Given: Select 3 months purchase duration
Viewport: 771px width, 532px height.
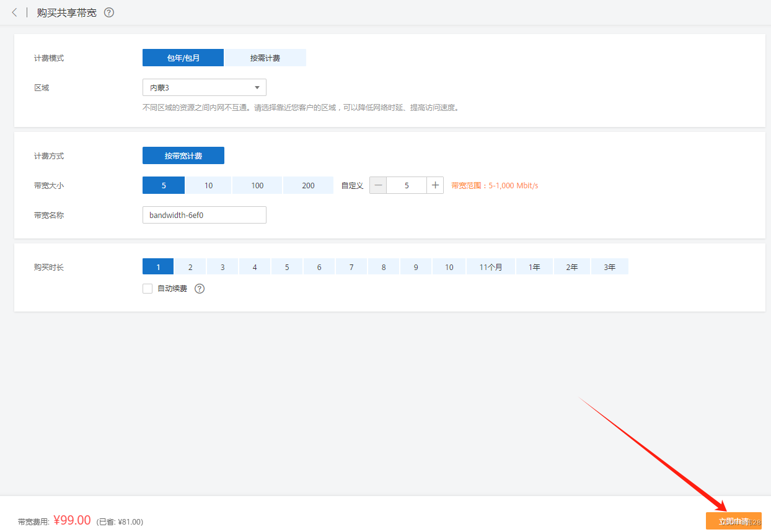Looking at the screenshot, I should (x=222, y=268).
